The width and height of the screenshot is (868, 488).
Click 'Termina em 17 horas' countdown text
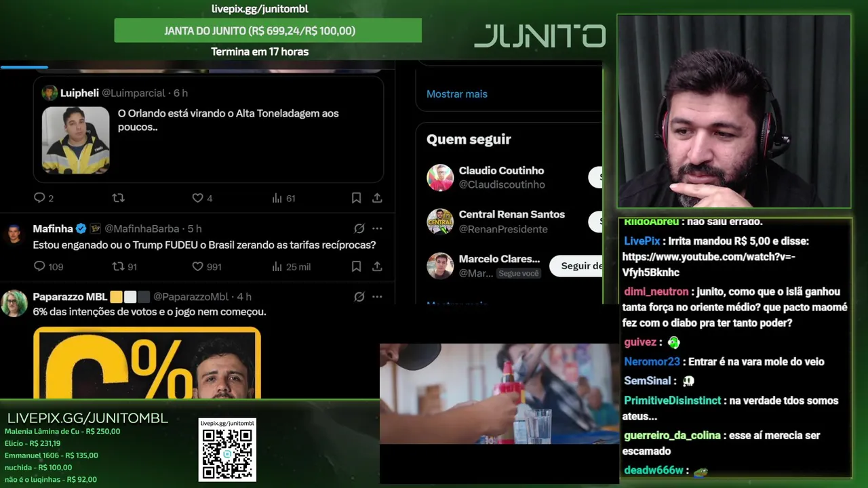tap(260, 52)
